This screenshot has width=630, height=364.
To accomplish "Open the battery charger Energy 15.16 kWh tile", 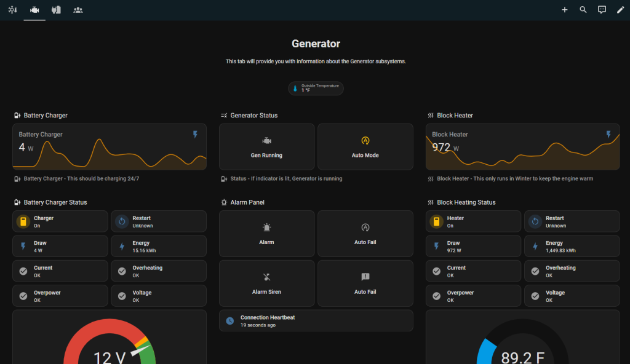I will pyautogui.click(x=158, y=247).
